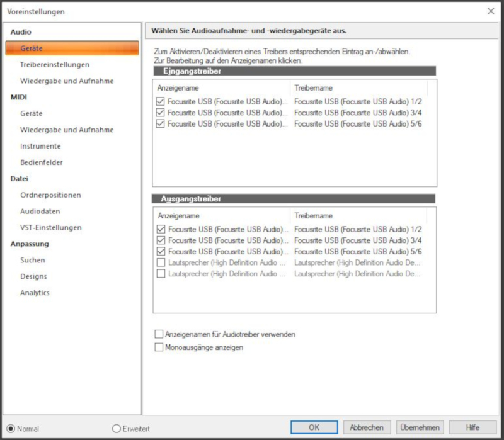
Task: Edit display name of input Focusrite 3/4
Action: 227,113
